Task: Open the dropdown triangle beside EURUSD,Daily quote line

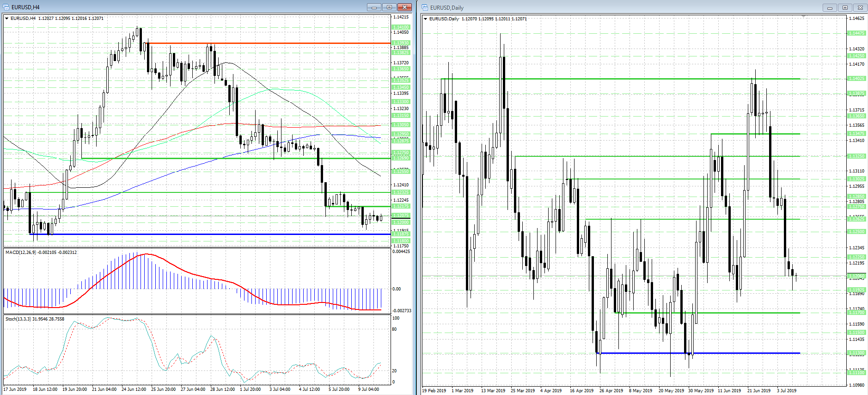Action: [x=425, y=19]
